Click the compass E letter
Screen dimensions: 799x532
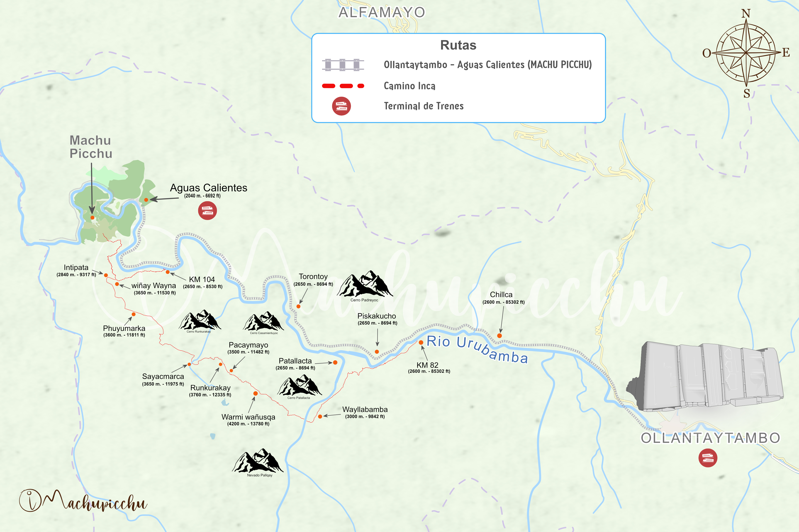coord(786,53)
